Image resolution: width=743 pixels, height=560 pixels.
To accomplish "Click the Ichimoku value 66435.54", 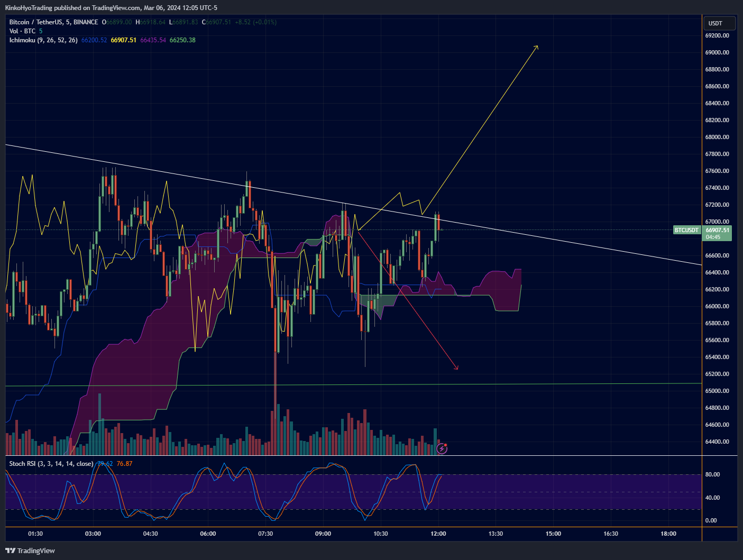I will 153,40.
